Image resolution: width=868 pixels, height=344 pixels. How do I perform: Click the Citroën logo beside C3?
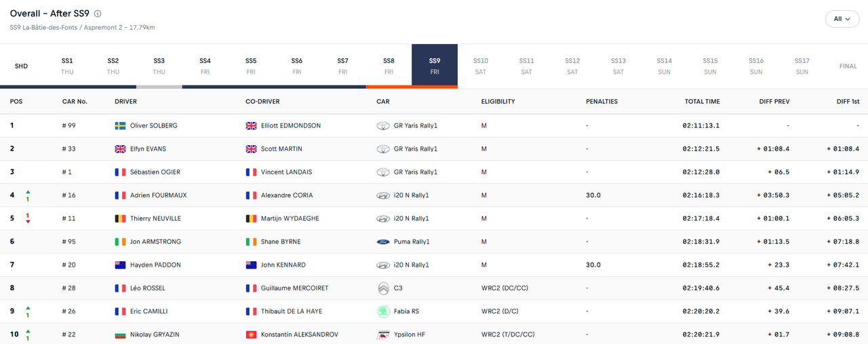(383, 288)
